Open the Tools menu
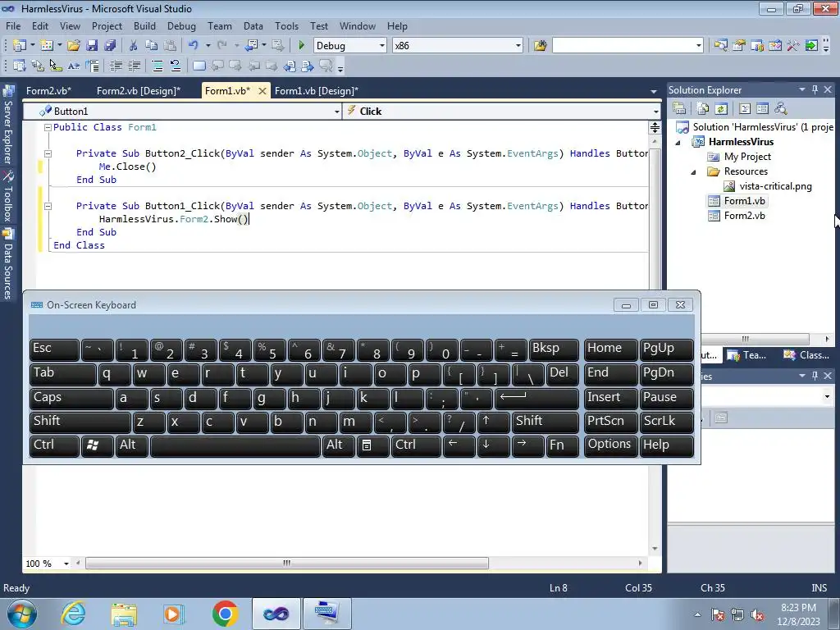 click(286, 25)
